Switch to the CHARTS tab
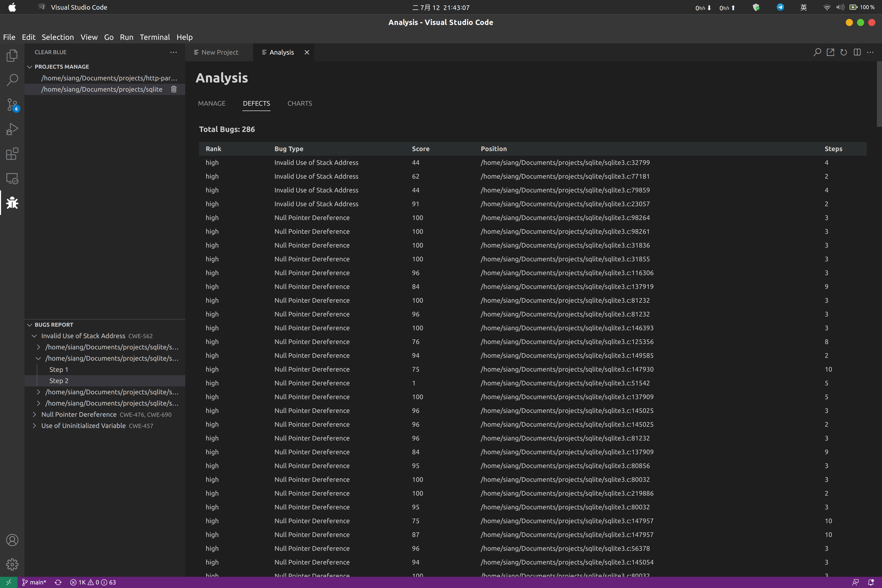 click(300, 103)
